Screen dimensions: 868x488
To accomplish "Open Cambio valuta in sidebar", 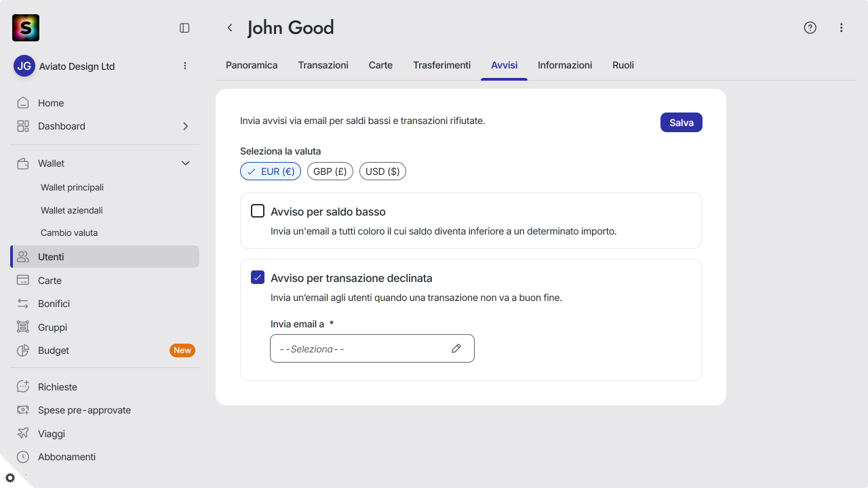I will click(x=69, y=232).
